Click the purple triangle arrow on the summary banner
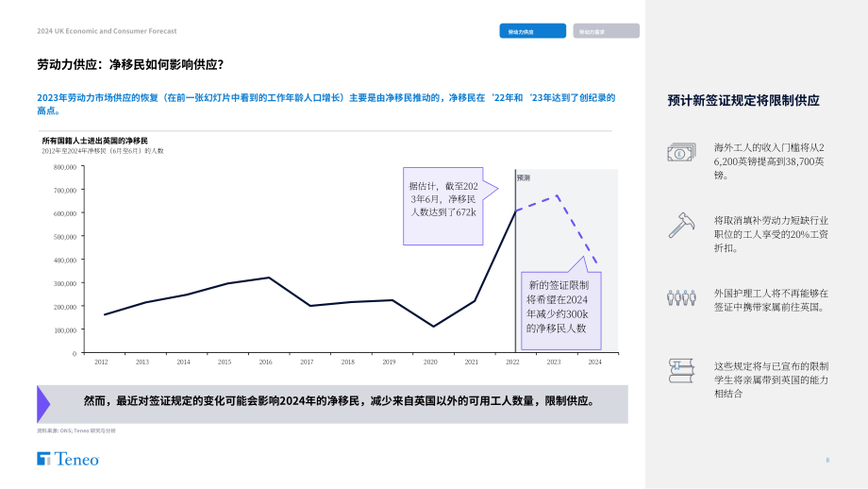Image resolution: width=868 pixels, height=489 pixels. tap(43, 404)
